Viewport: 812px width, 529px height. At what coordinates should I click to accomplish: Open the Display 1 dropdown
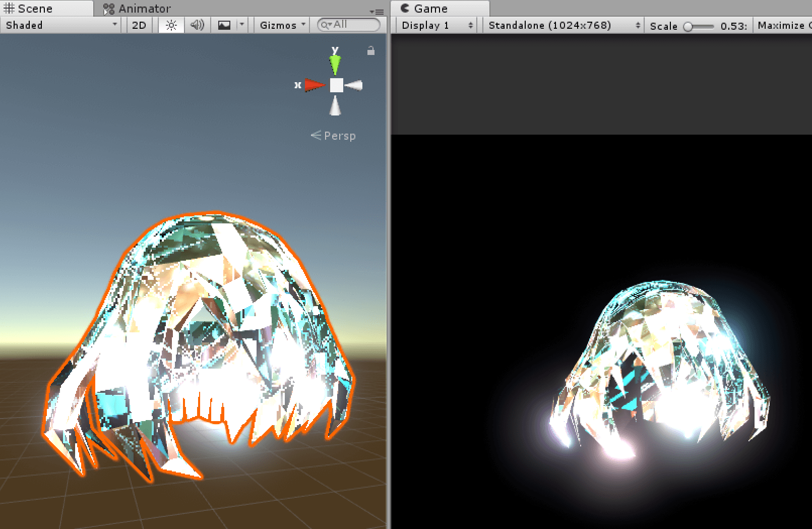coord(436,25)
